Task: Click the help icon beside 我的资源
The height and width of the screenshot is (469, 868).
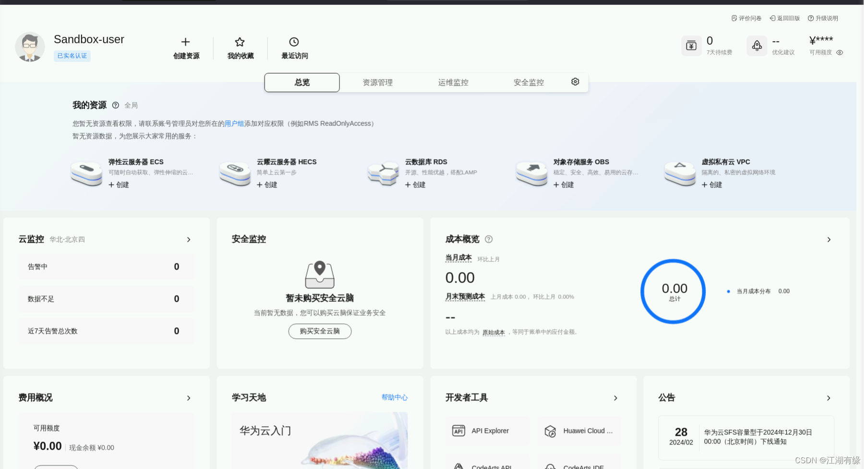Action: click(115, 105)
